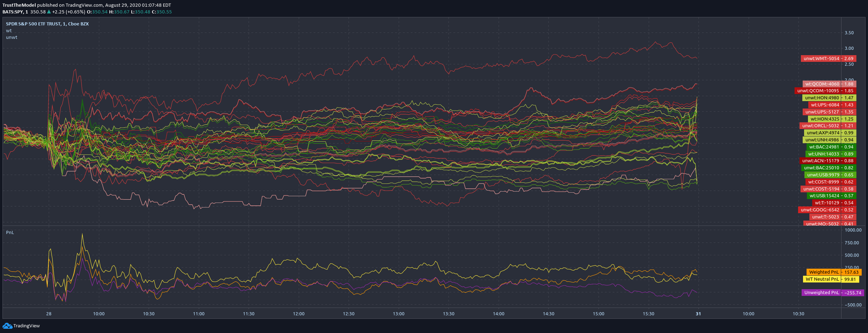868x333 pixels.
Task: Click the wt:QCOM:-4060 price label
Action: point(830,84)
